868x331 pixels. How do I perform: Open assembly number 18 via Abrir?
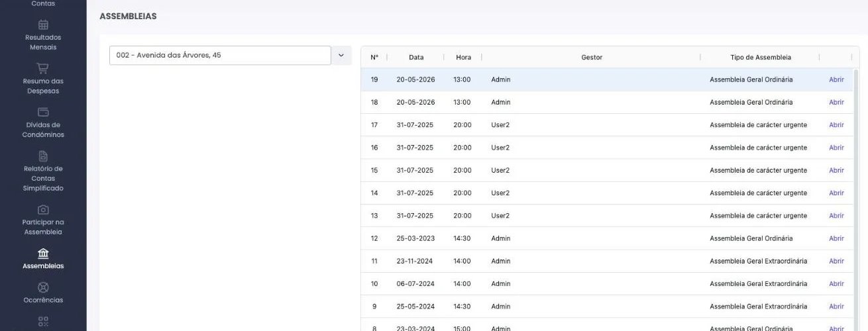pos(836,103)
